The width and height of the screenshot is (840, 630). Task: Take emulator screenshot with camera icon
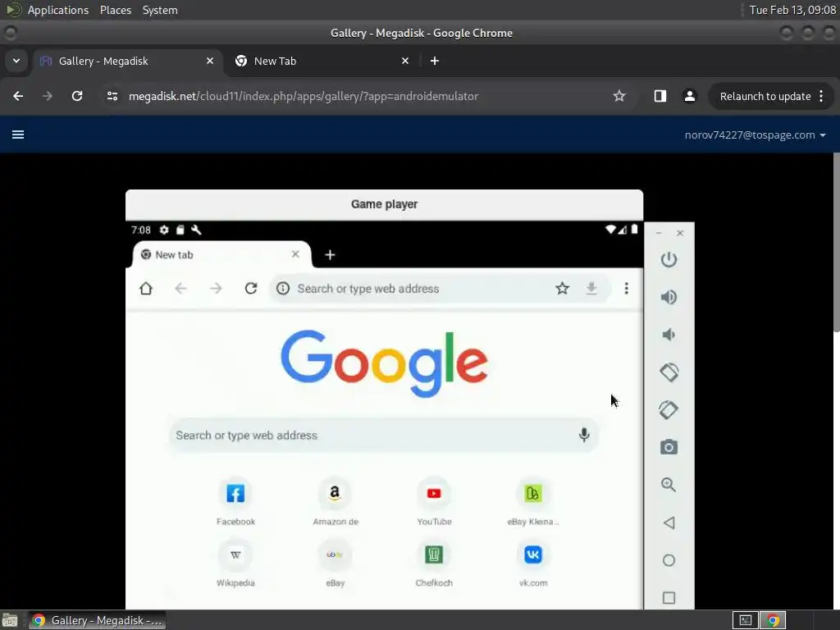pyautogui.click(x=669, y=447)
